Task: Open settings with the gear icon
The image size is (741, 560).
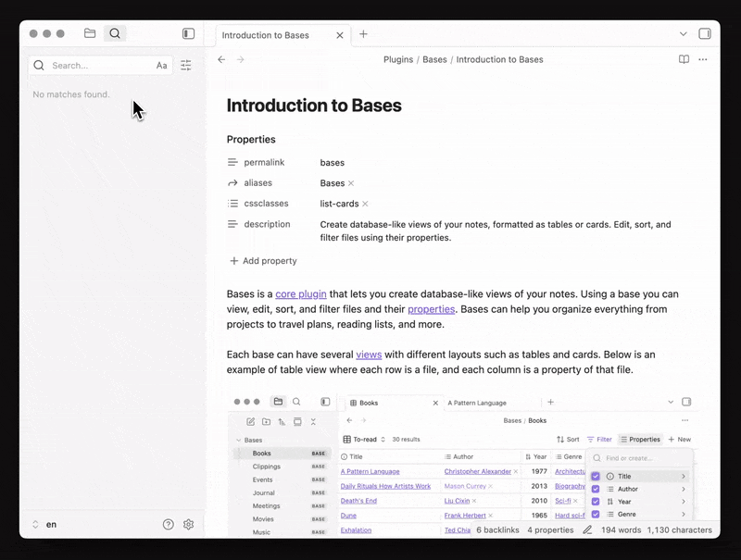Action: click(x=188, y=524)
